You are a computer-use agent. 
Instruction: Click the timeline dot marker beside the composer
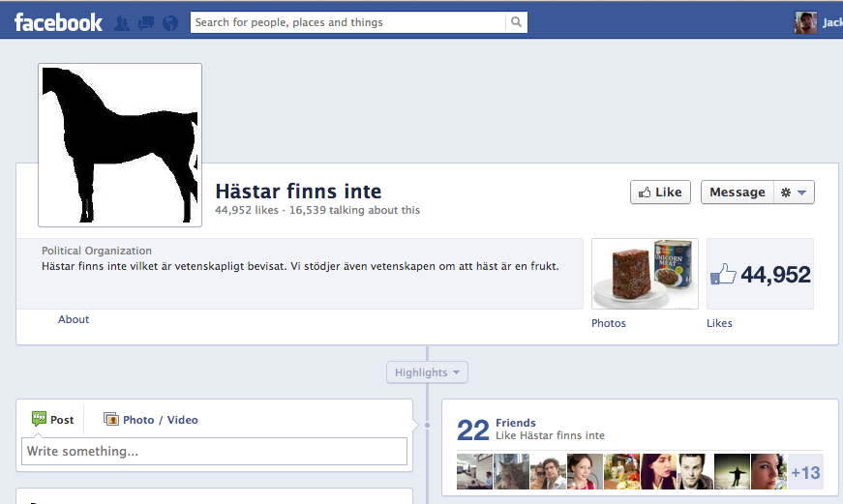coord(428,425)
